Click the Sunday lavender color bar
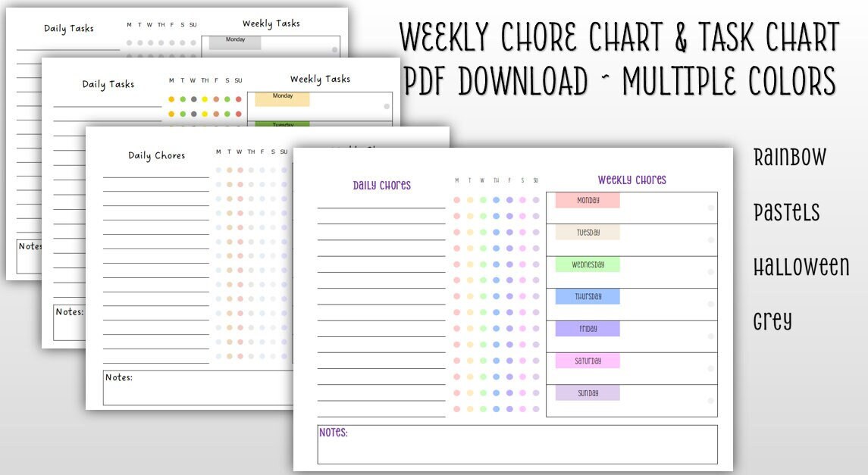The width and height of the screenshot is (868, 475). click(587, 393)
